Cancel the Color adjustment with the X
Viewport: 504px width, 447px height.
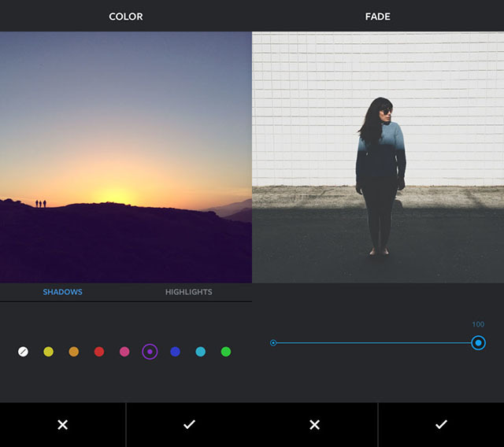(63, 425)
